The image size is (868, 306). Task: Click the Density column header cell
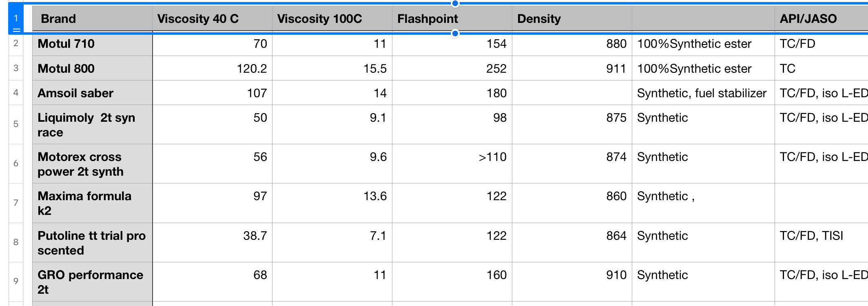click(x=572, y=19)
